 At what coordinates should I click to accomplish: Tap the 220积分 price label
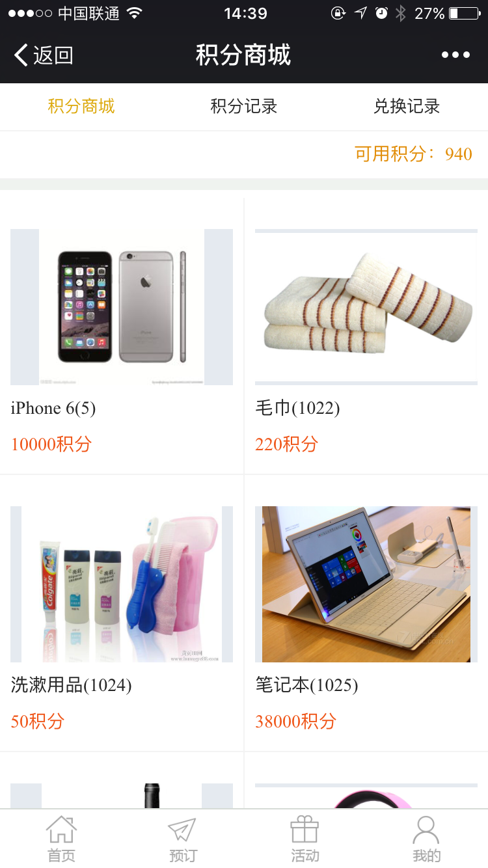286,444
